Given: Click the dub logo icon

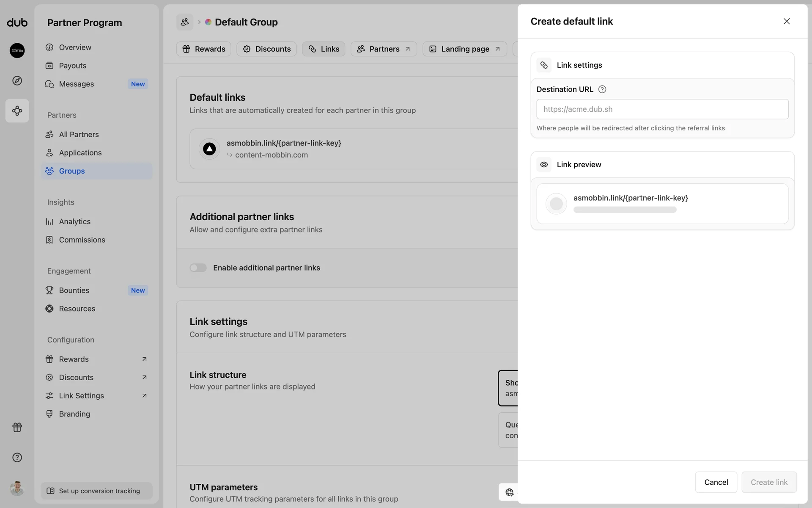Looking at the screenshot, I should coord(17,22).
